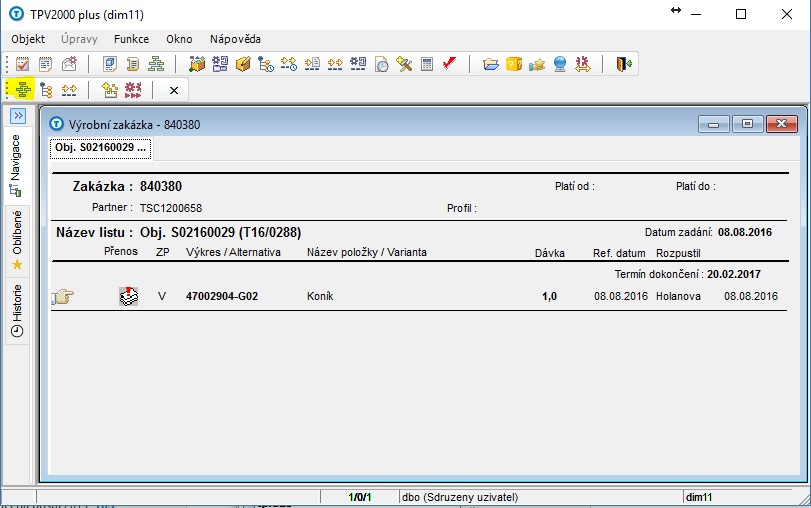Open the Funkce menu
Image resolution: width=811 pixels, height=508 pixels.
(x=131, y=39)
